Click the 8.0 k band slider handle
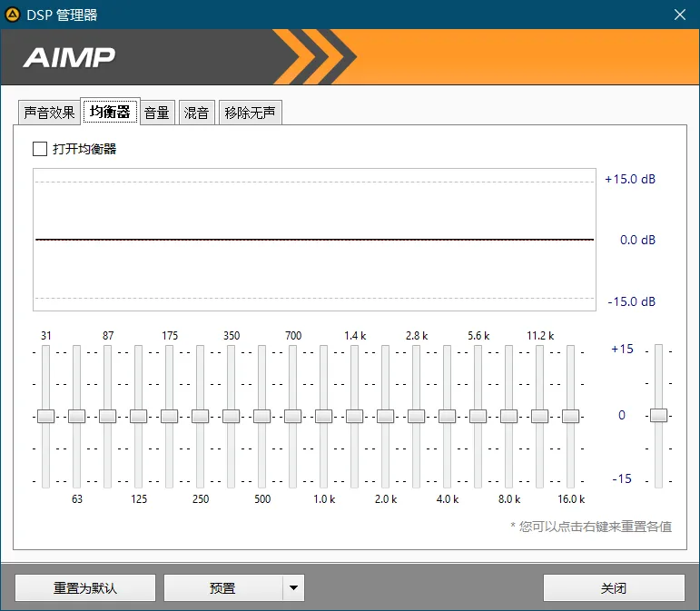 [x=509, y=416]
